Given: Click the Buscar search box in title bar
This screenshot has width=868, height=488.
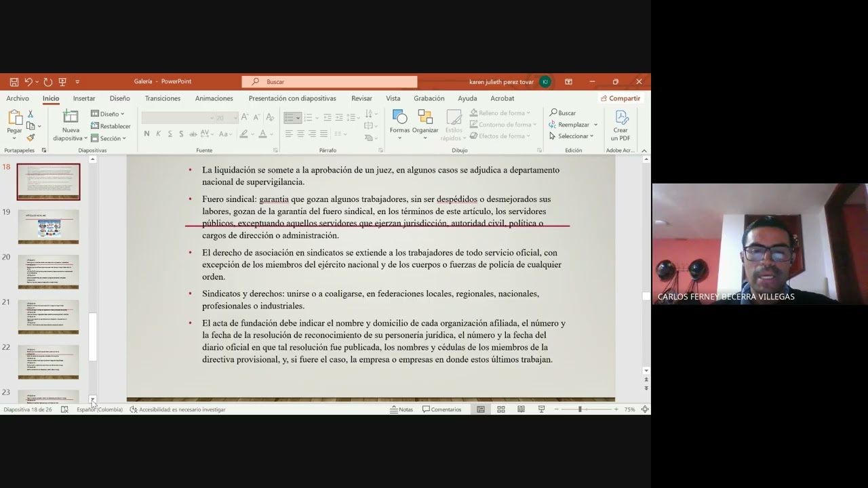Looking at the screenshot, I should pos(330,82).
